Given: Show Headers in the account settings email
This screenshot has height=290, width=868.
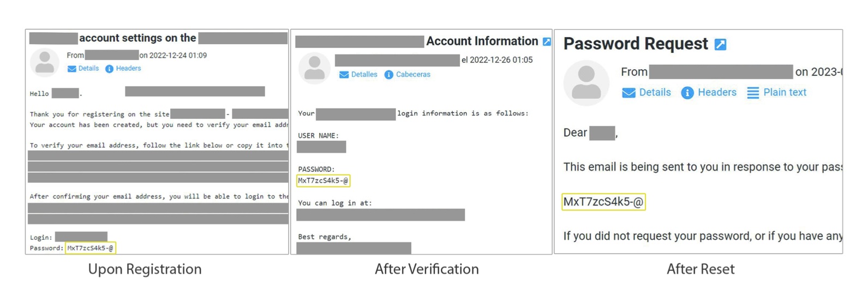Looking at the screenshot, I should coord(128,68).
